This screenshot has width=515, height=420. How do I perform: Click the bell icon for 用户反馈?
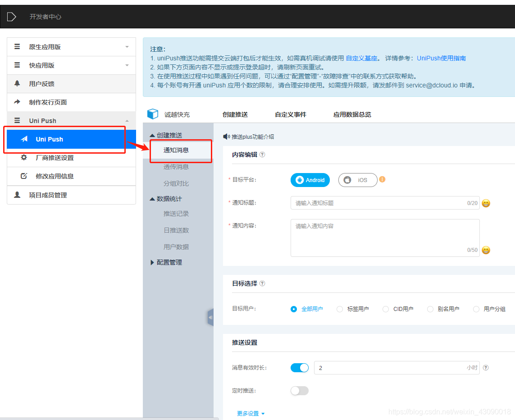pyautogui.click(x=17, y=83)
